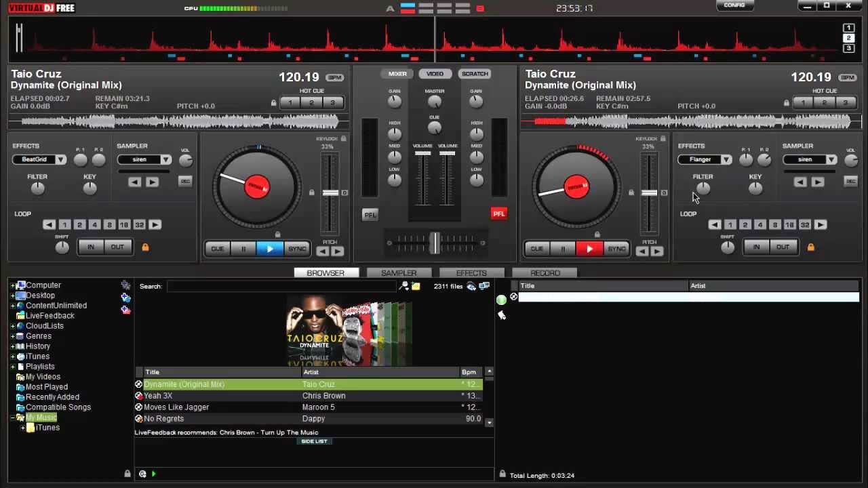868x488 pixels.
Task: Set right deck loop length to 32
Action: [x=805, y=225]
